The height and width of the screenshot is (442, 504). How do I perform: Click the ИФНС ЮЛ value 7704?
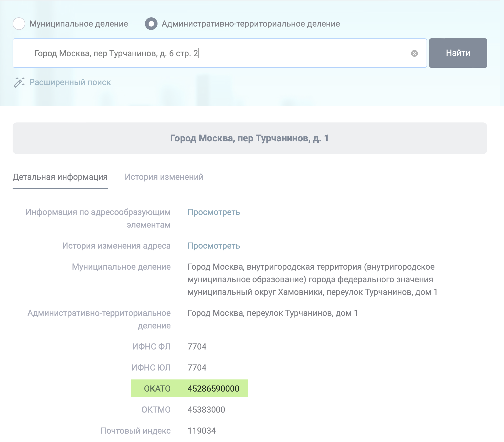pos(197,368)
